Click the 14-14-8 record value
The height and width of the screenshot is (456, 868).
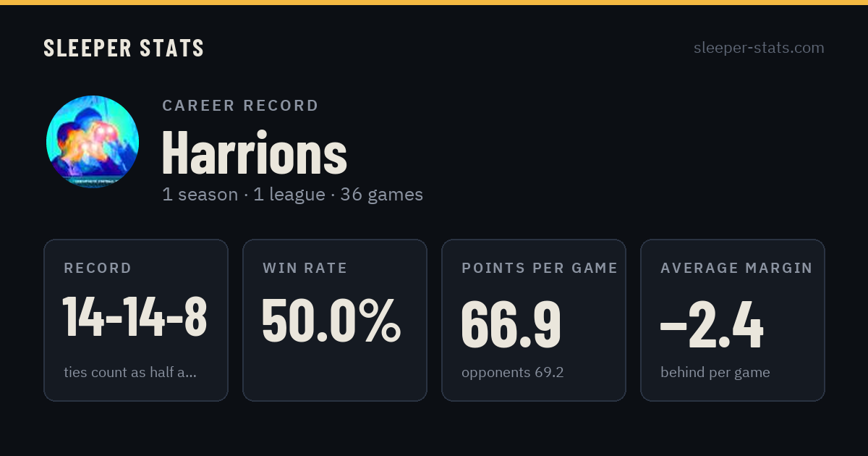pos(135,317)
